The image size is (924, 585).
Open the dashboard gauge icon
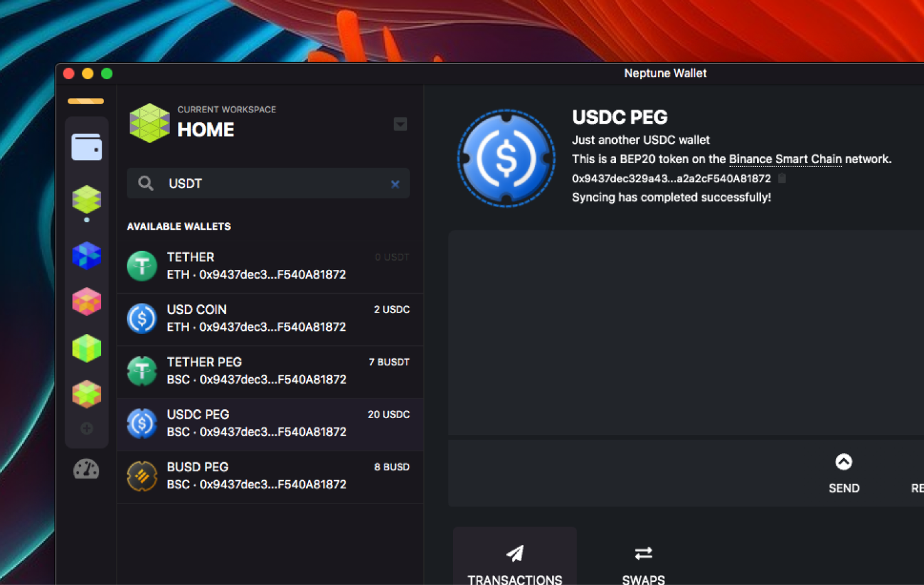87,470
